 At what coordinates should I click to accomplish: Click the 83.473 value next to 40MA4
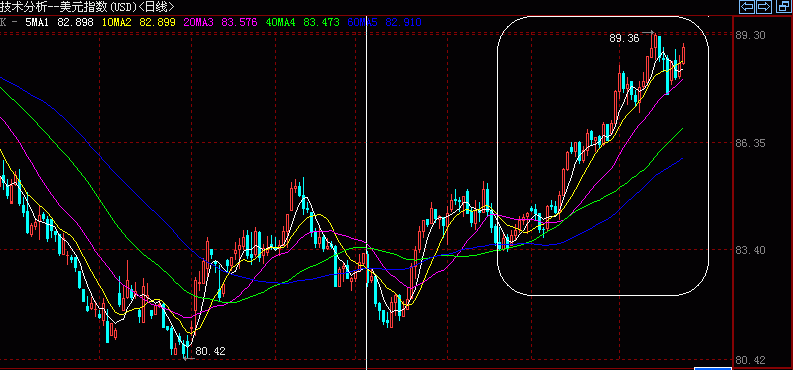[320, 22]
